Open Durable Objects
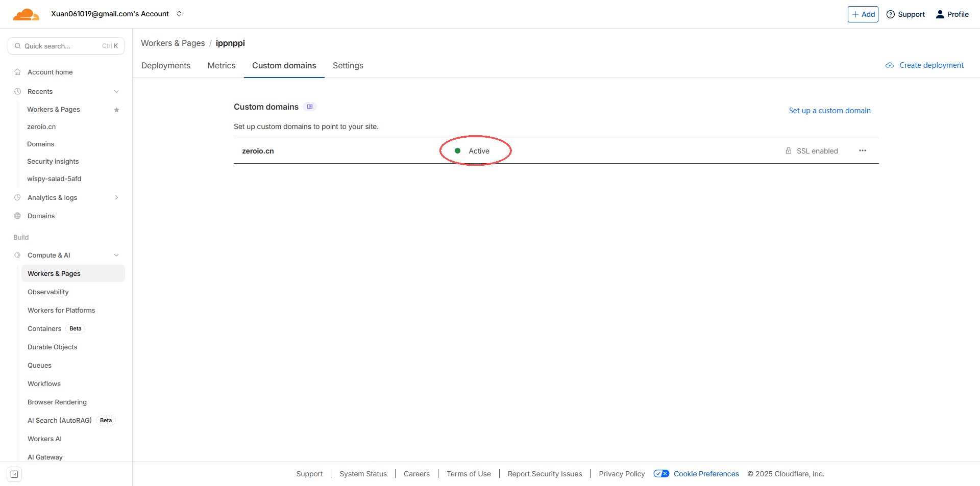980x486 pixels. coord(53,347)
